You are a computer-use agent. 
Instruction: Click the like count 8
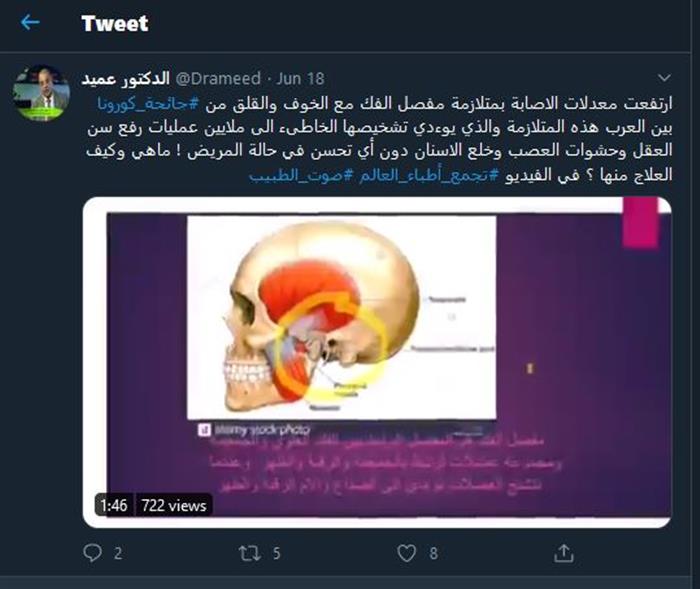point(433,553)
